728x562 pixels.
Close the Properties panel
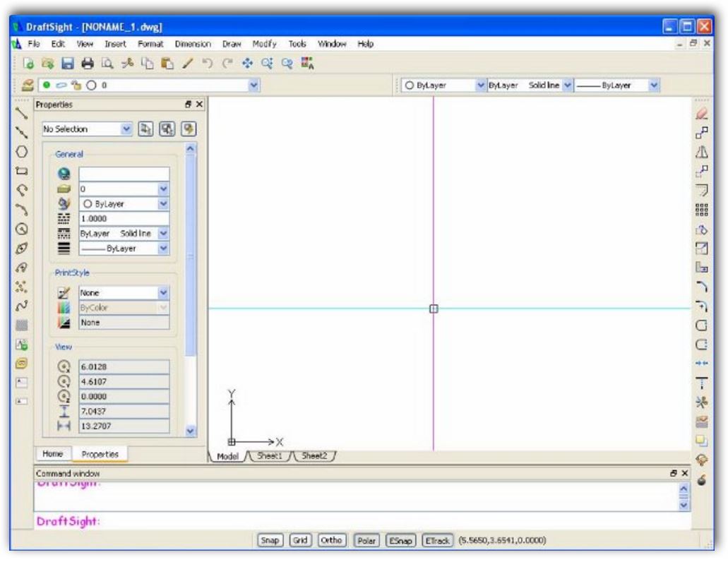[x=199, y=104]
